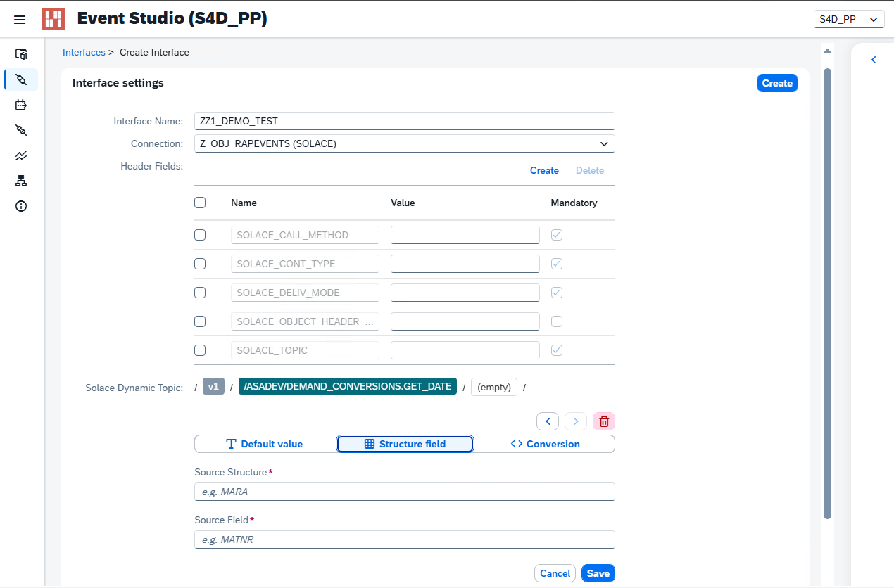Click the Mandatory column header
Viewport: 894px width, 588px height.
coord(574,203)
